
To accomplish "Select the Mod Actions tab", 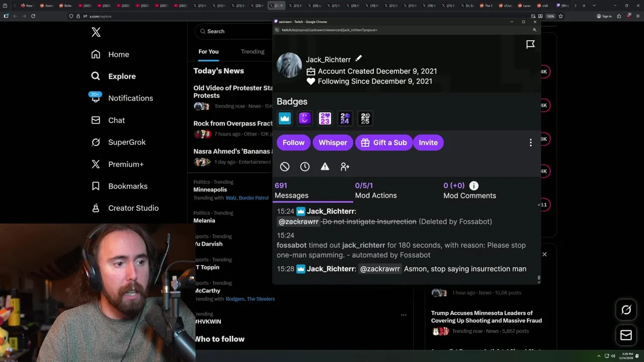I will click(x=376, y=191).
